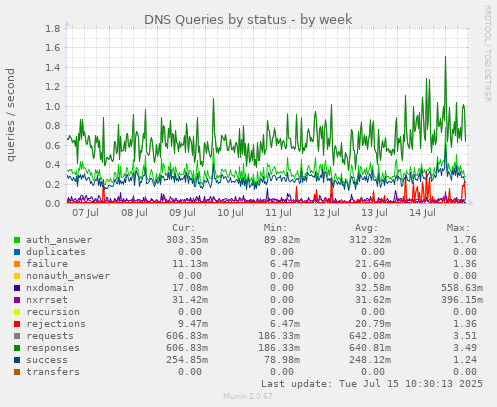
Task: Click the requests gray legend swatch
Action: click(x=17, y=336)
